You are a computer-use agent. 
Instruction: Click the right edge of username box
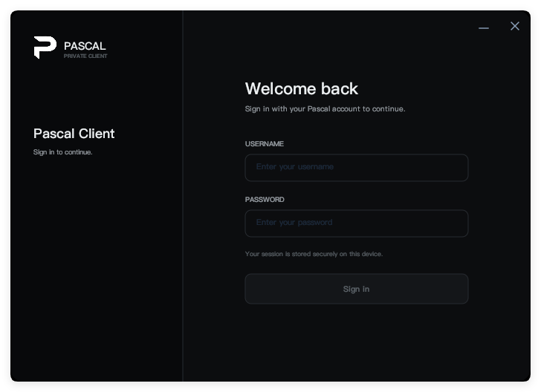click(x=467, y=168)
